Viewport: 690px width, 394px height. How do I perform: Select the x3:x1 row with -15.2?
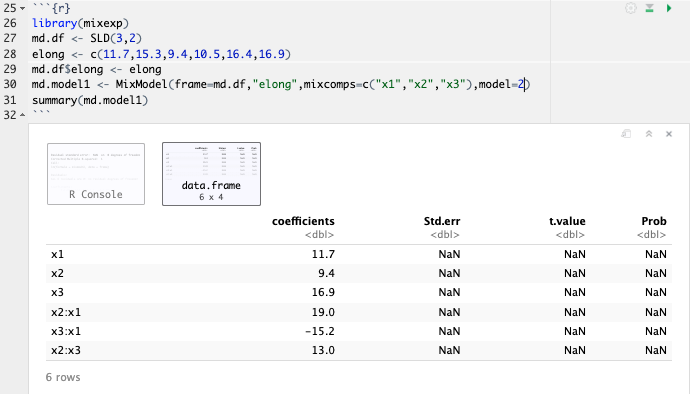[359, 331]
